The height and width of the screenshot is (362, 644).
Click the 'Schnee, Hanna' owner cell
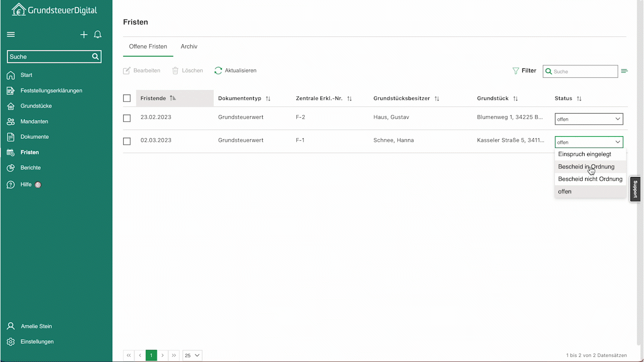click(393, 140)
